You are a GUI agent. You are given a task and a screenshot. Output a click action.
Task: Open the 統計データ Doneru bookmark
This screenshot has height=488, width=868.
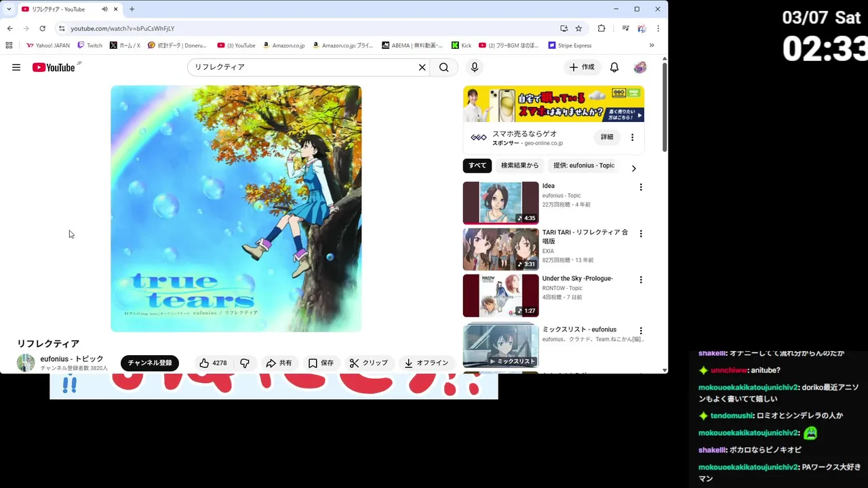(x=177, y=45)
